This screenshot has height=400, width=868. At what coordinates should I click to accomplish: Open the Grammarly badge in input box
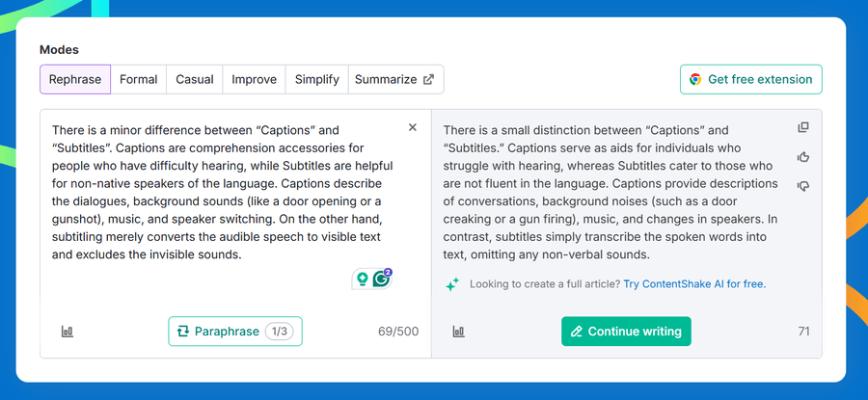[381, 279]
